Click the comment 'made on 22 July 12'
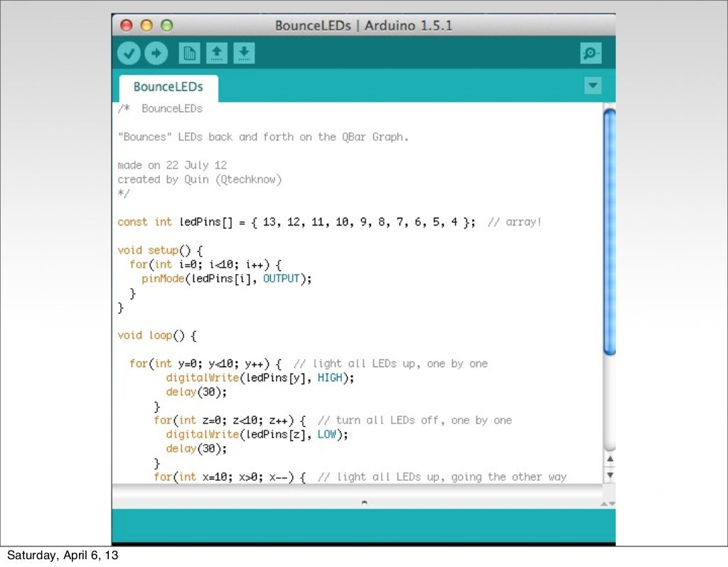Viewport: 728px width, 567px height. click(x=172, y=166)
